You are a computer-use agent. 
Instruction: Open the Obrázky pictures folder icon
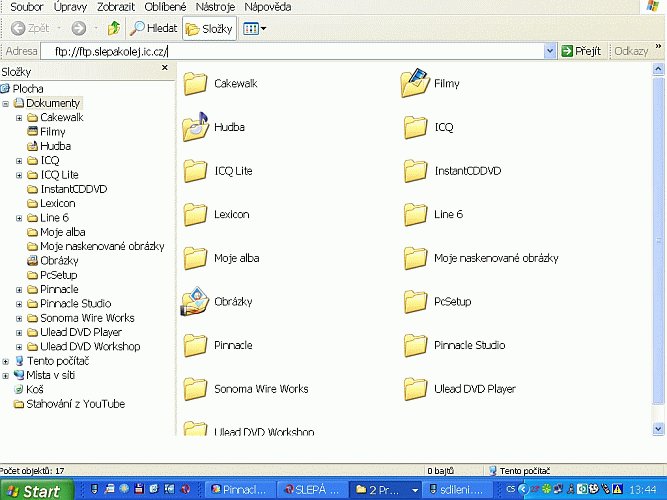[195, 301]
